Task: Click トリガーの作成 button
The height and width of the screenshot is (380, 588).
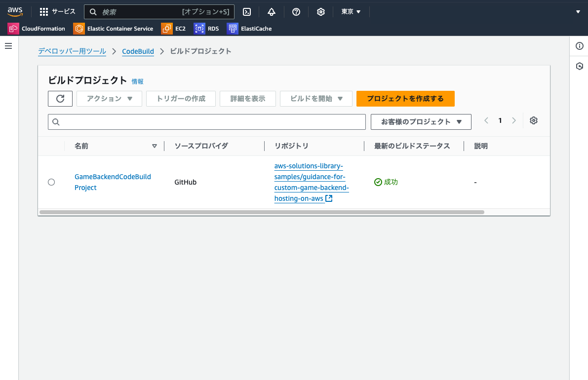Action: click(x=181, y=99)
